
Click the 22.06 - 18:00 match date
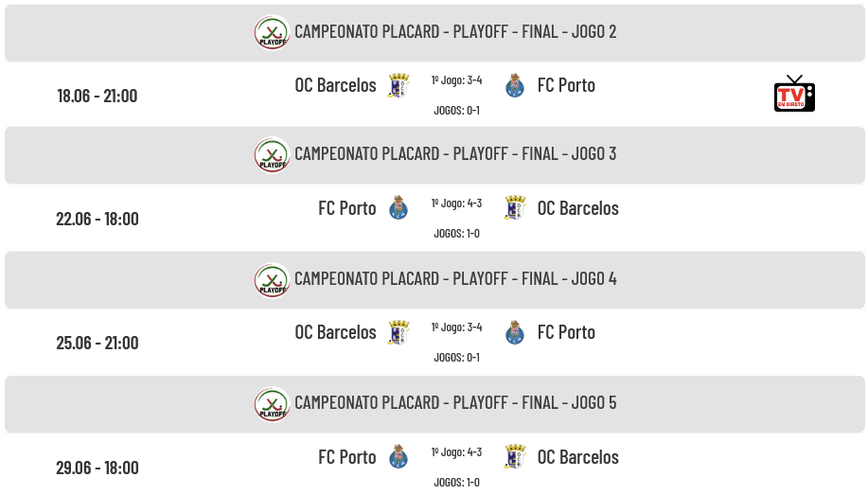tap(97, 219)
